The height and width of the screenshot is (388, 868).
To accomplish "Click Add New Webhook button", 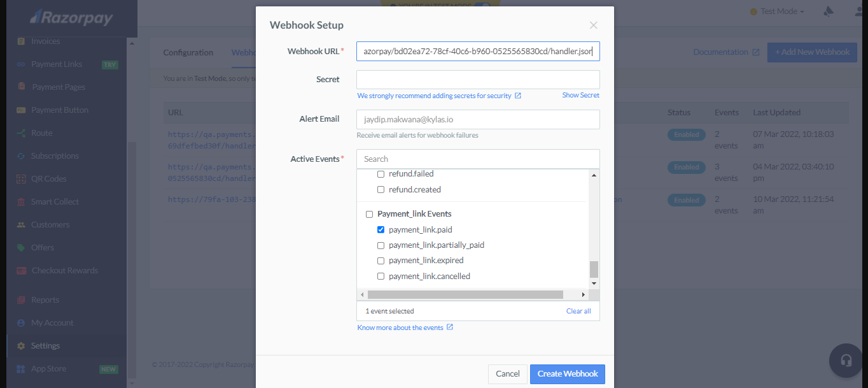I will [x=811, y=52].
